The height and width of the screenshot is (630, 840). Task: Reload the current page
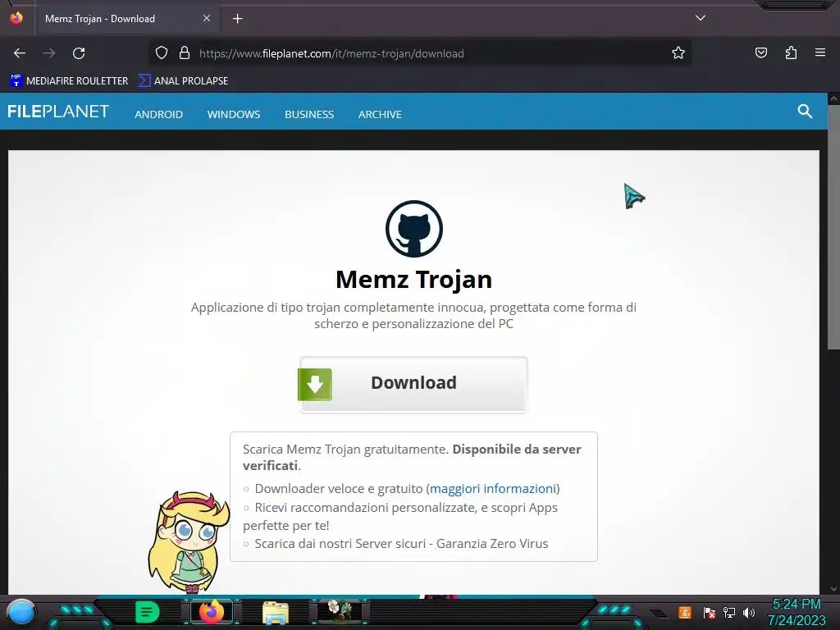(79, 53)
